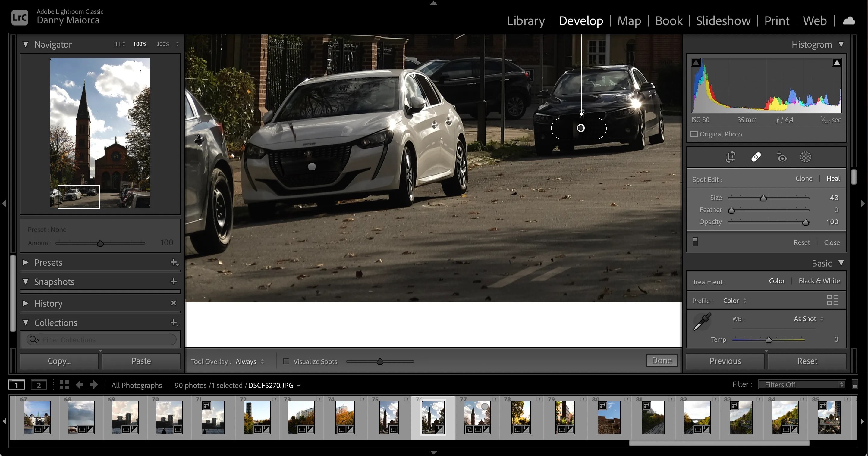The image size is (868, 456).
Task: Select thumbnail 79 in the filmstrip
Action: [565, 418]
